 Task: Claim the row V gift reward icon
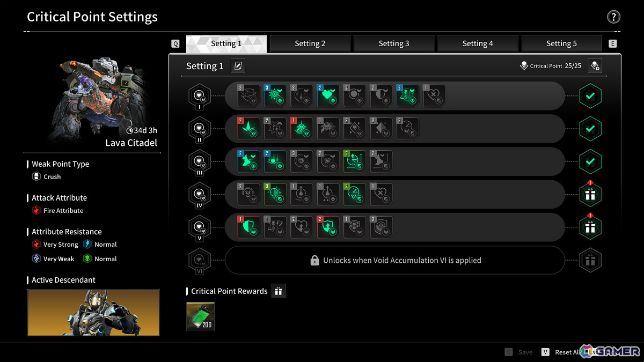(x=590, y=227)
